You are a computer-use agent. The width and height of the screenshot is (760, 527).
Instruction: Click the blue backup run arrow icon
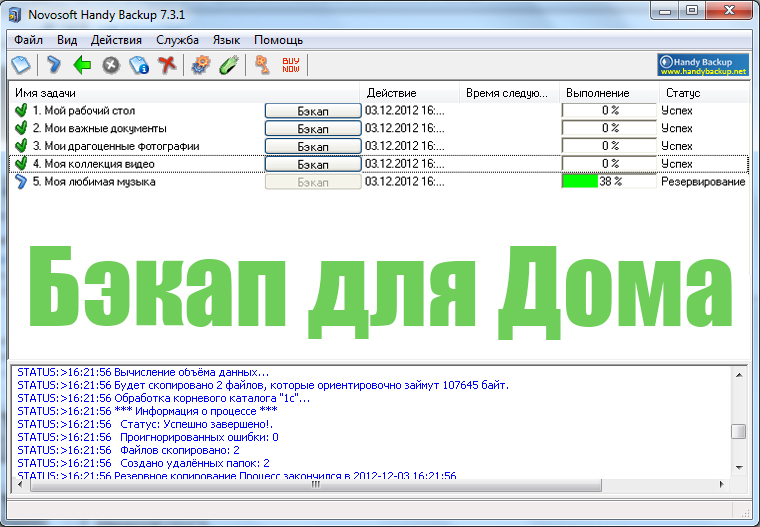click(53, 64)
